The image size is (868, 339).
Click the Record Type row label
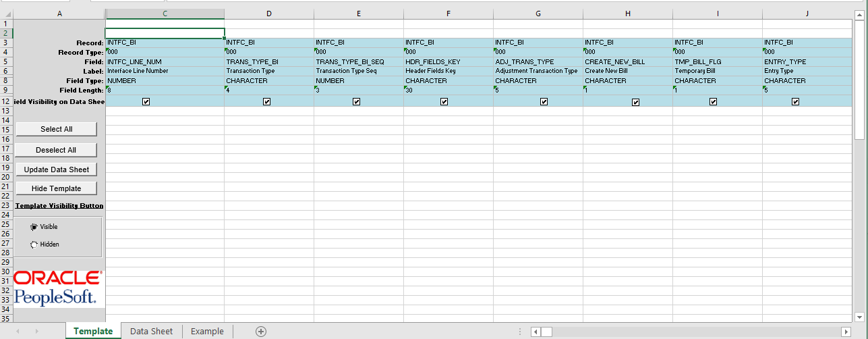pyautogui.click(x=81, y=52)
